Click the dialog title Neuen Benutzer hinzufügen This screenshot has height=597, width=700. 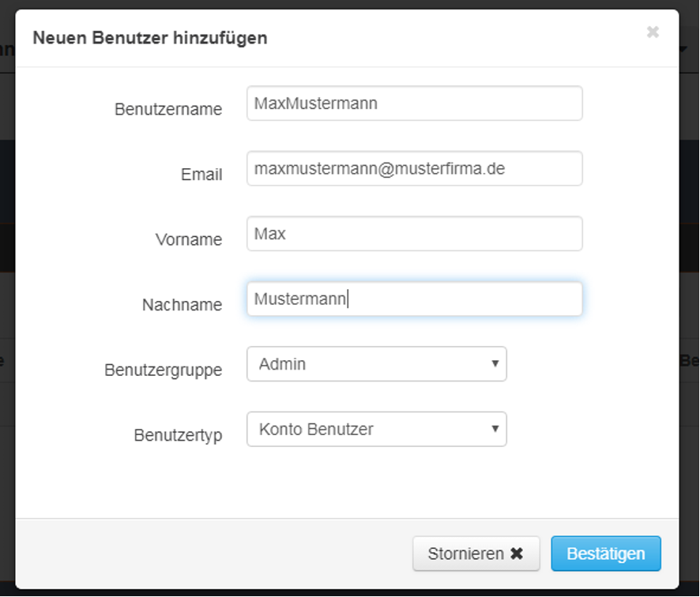149,37
